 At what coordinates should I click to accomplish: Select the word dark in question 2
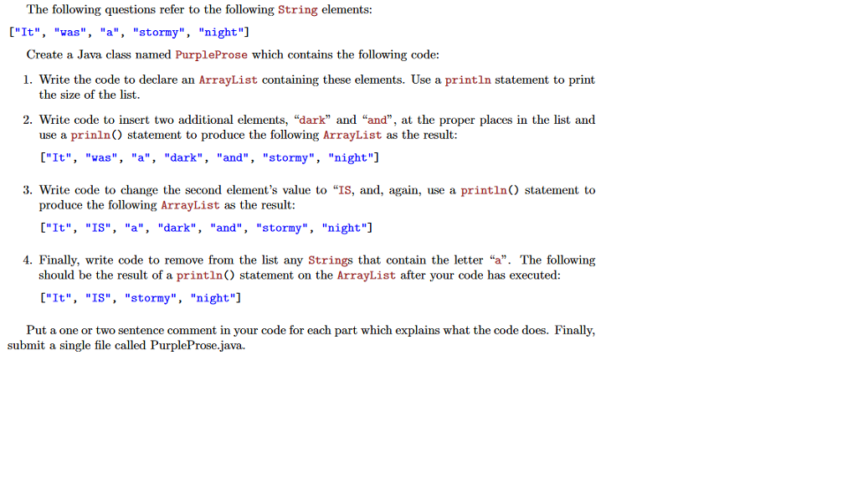(x=311, y=120)
